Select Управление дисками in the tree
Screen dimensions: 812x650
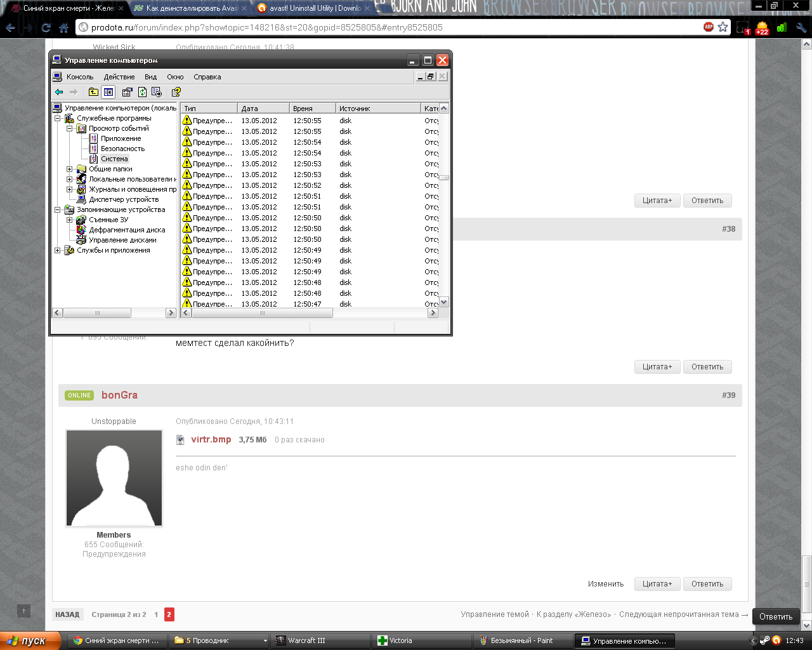(122, 240)
